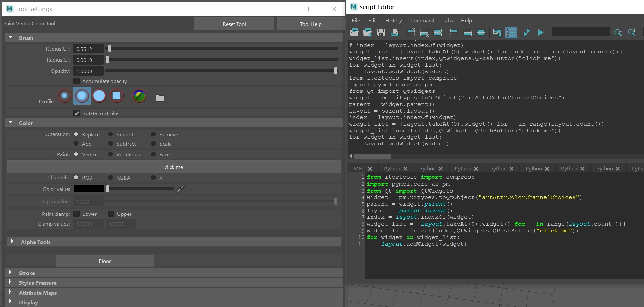The width and height of the screenshot is (644, 307).
Task: Click the Clear History toolbar icon
Action: (411, 32)
